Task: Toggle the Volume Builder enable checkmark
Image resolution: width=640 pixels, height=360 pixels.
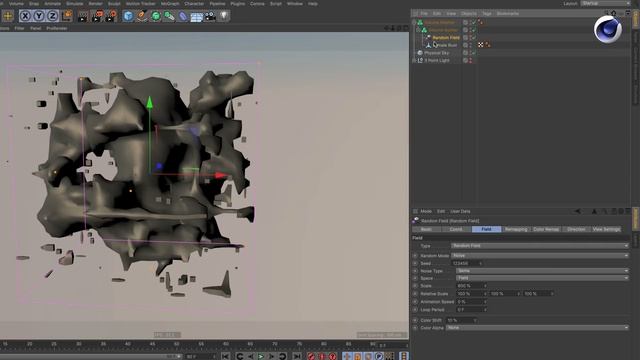Action: point(473,30)
